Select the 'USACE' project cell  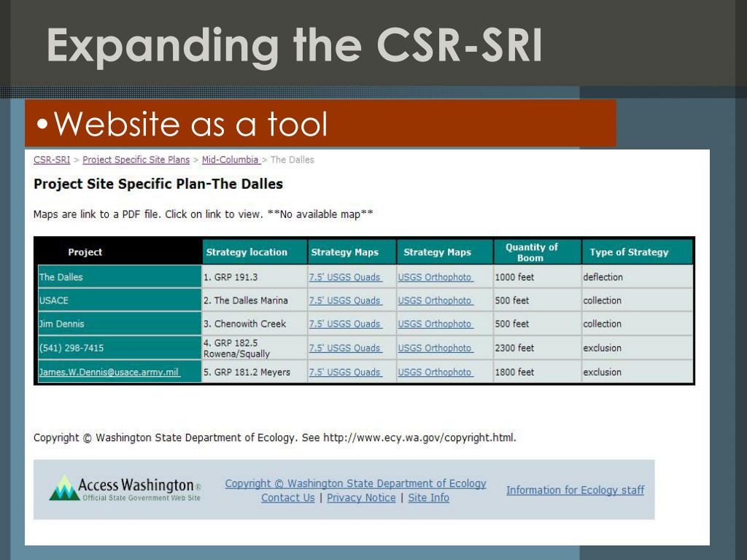click(120, 300)
